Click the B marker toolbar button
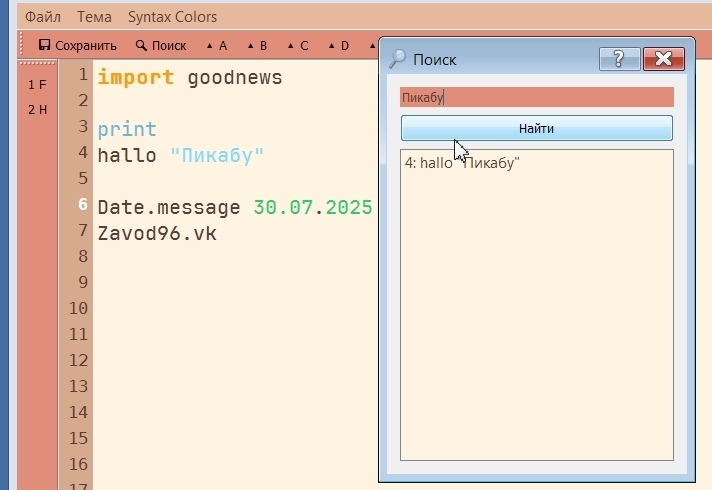The width and height of the screenshot is (712, 490). point(257,45)
